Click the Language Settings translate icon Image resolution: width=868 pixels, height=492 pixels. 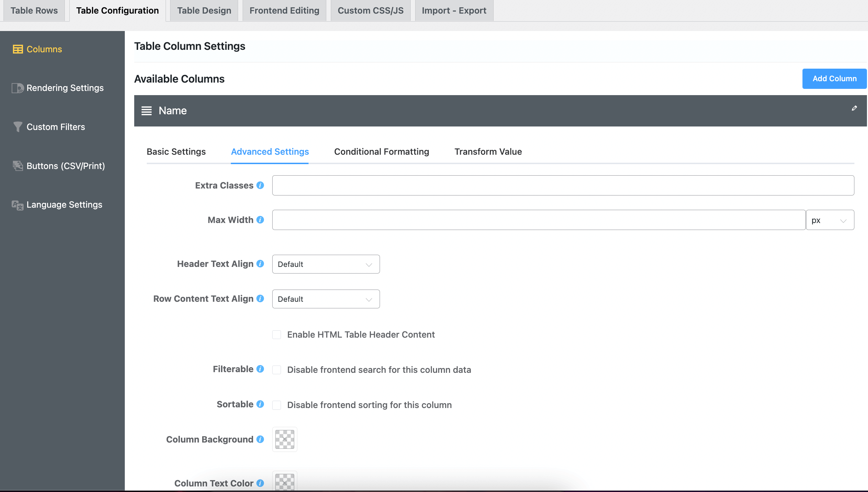pos(17,205)
